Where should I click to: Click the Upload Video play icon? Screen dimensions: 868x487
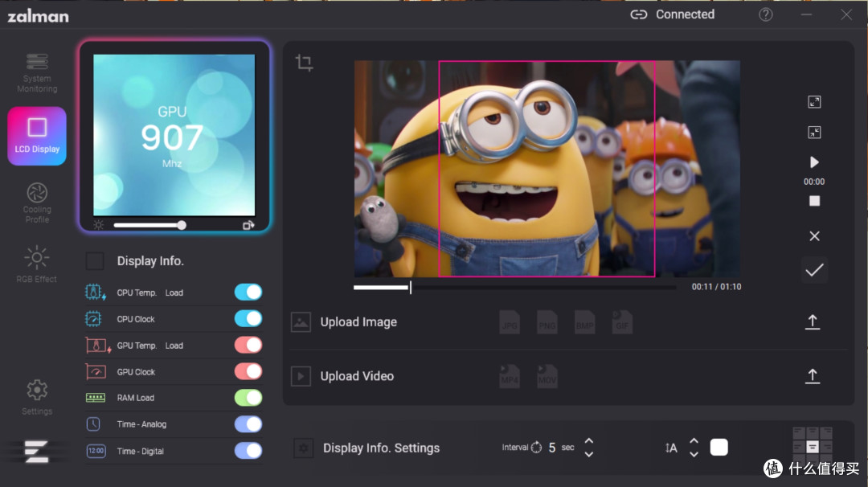point(301,376)
